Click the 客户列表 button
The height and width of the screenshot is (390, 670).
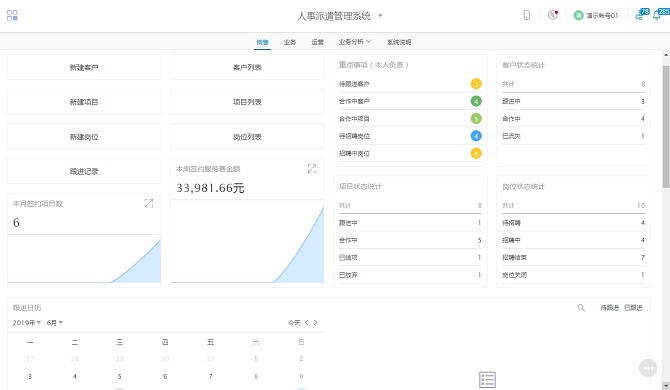click(x=247, y=67)
